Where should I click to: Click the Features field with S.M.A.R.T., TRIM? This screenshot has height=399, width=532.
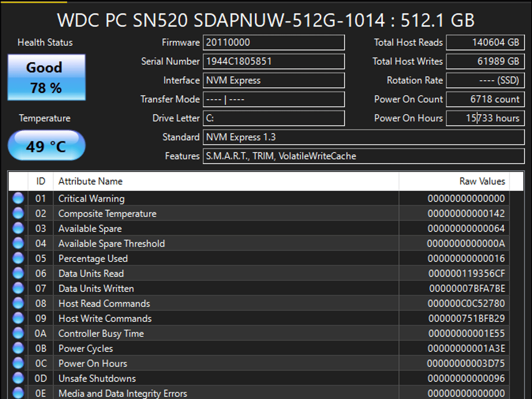point(364,156)
